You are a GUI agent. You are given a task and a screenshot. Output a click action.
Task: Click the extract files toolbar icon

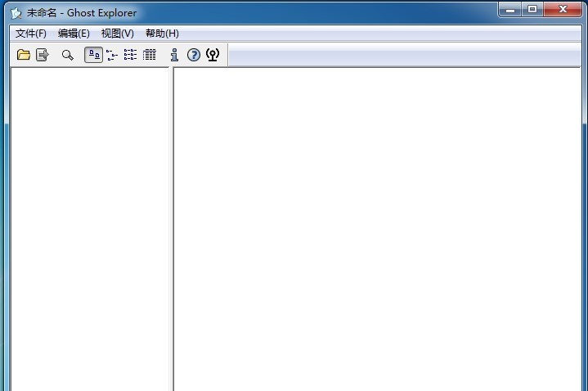point(43,55)
